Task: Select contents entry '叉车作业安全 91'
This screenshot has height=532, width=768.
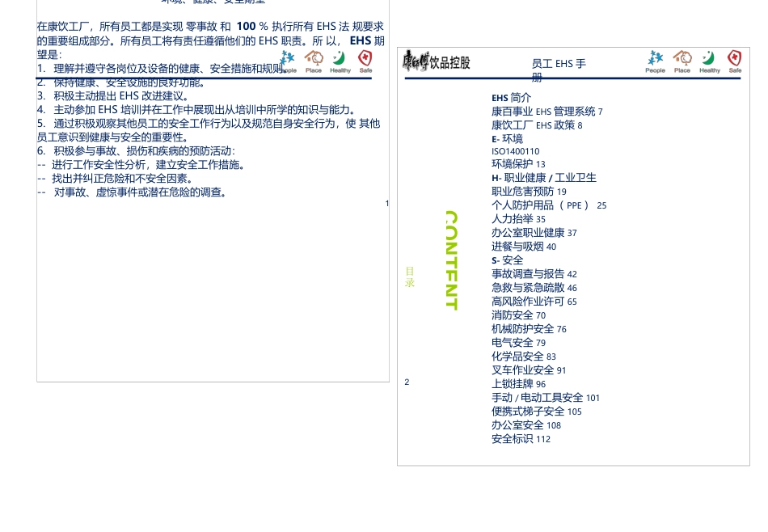Action: (529, 369)
